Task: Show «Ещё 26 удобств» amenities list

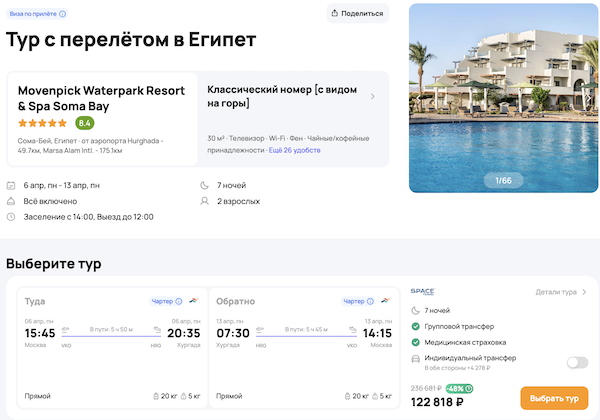Action: pos(294,149)
